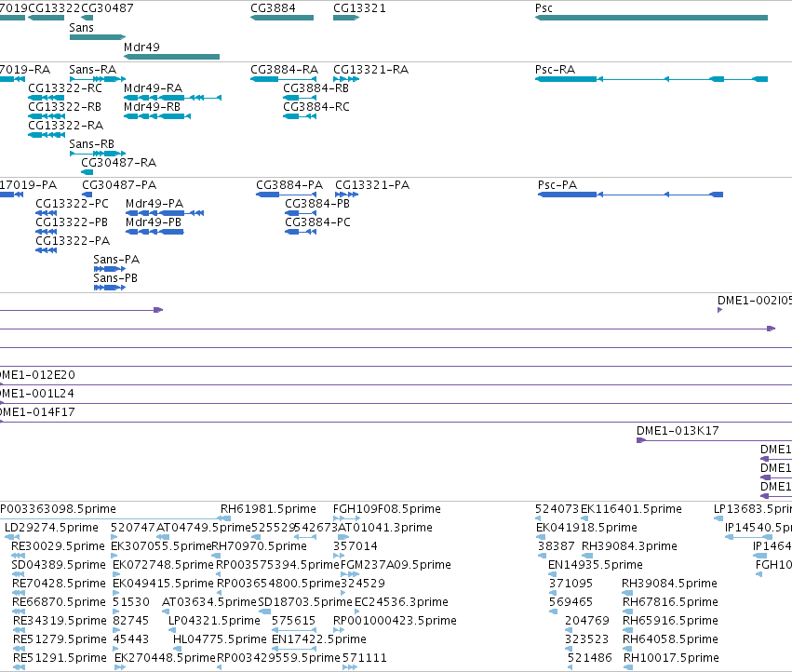Select the CG13321-RA transcript label
The width and height of the screenshot is (792, 672).
pyautogui.click(x=370, y=69)
